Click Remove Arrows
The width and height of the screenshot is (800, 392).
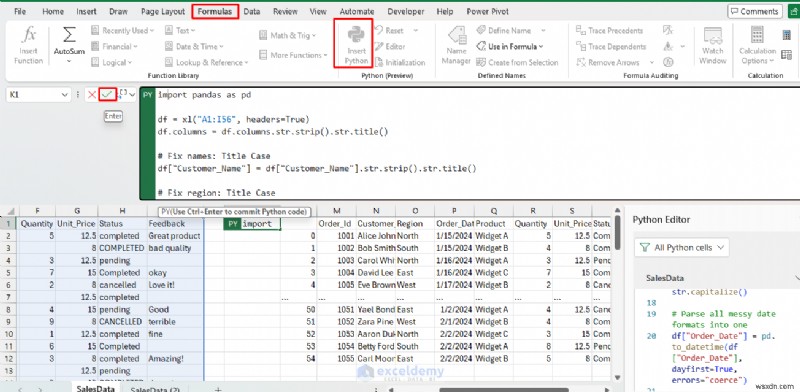click(x=608, y=62)
